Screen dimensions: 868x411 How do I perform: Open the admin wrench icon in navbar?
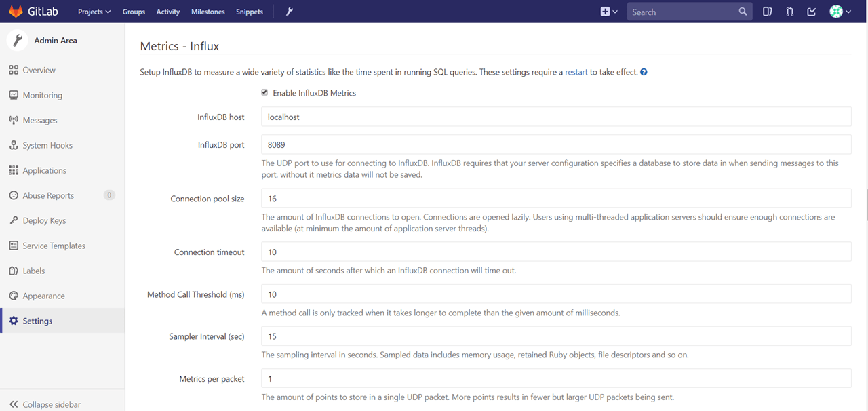(289, 12)
